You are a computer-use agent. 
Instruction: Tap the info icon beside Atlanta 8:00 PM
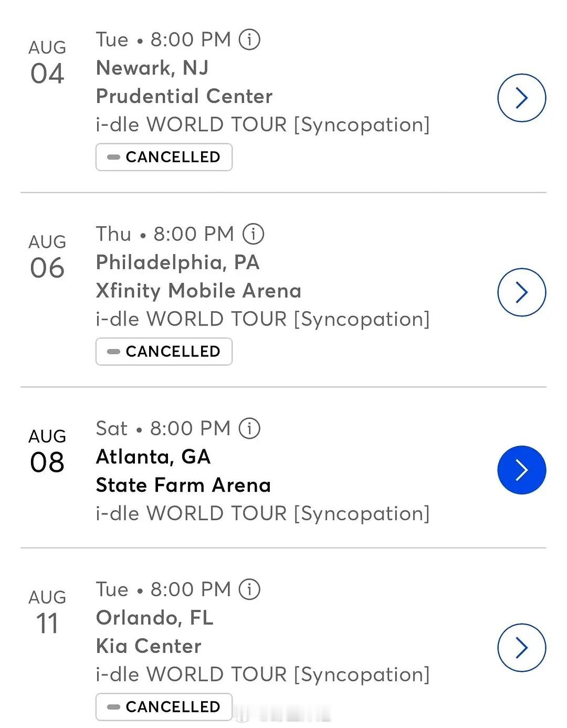[x=249, y=428]
